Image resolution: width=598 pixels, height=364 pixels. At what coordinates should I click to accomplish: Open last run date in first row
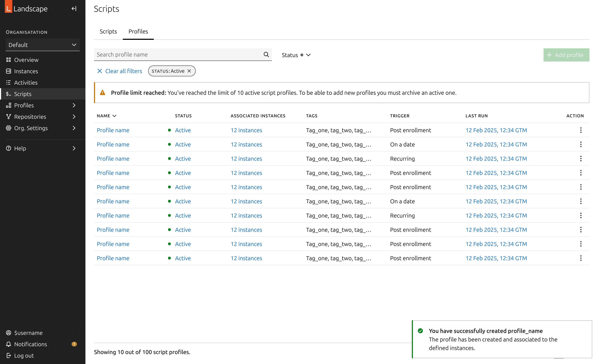pos(496,130)
